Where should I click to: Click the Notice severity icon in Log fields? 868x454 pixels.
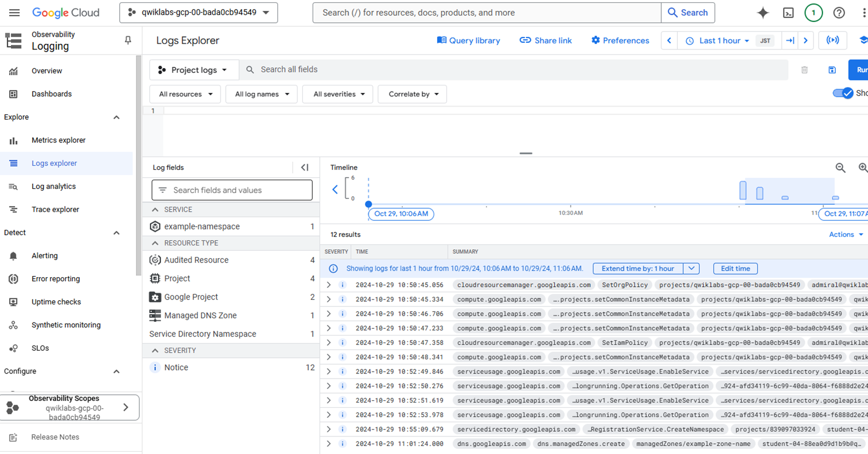[155, 368]
